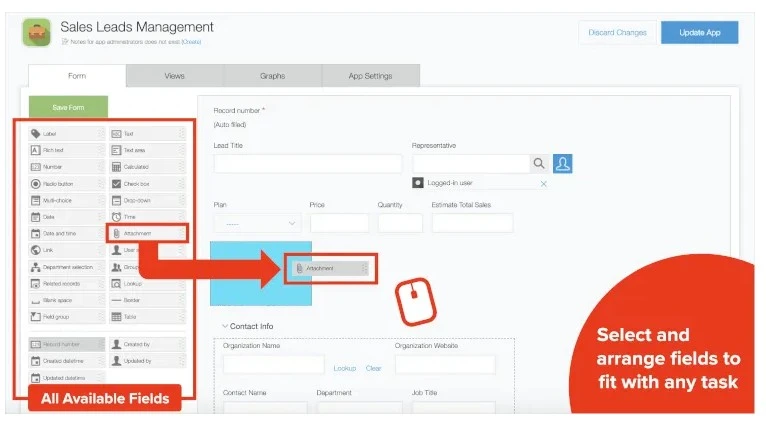Pick the Text field type
Image resolution: width=766 pixels, height=421 pixels.
pos(148,133)
